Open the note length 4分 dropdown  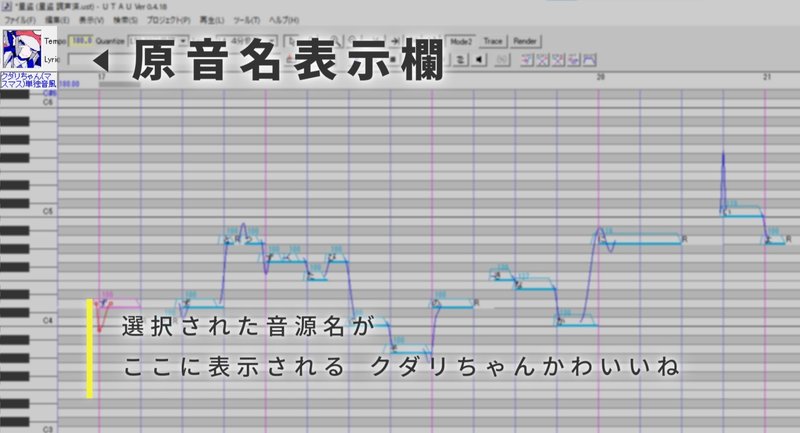click(246, 41)
